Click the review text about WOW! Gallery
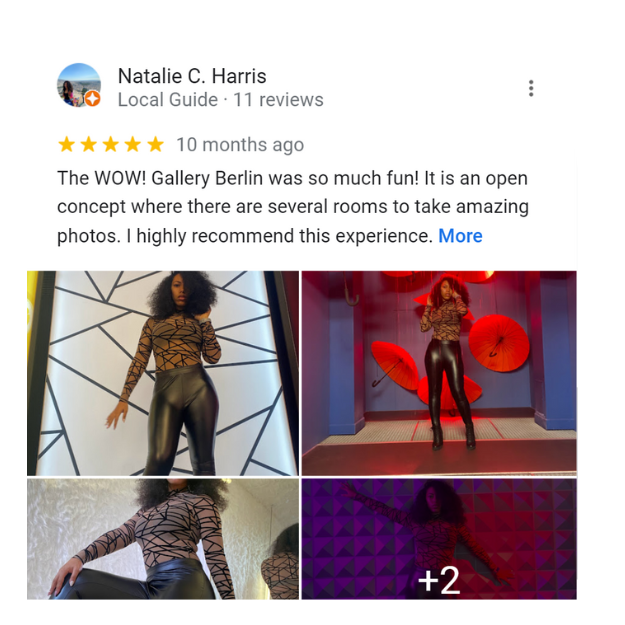This screenshot has height=625, width=625. click(x=293, y=207)
